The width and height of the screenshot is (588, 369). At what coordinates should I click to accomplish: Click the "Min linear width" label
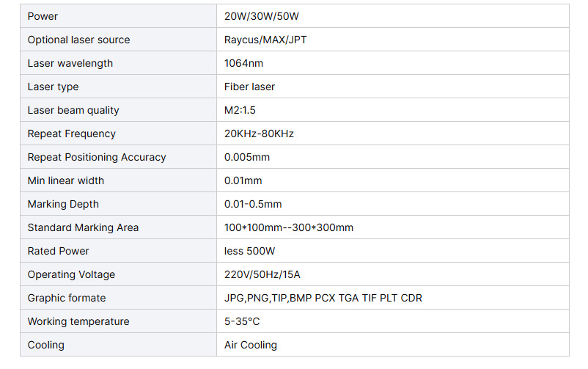coord(66,180)
